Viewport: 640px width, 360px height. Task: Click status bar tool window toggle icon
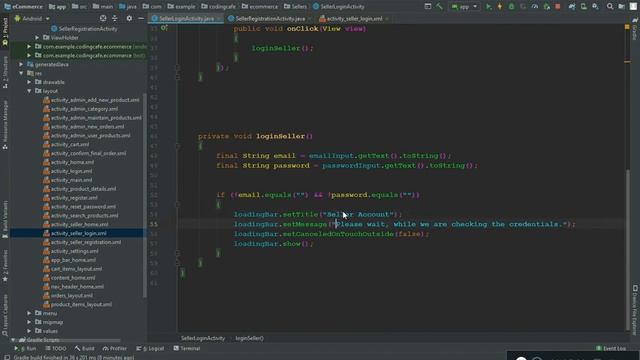7,357
